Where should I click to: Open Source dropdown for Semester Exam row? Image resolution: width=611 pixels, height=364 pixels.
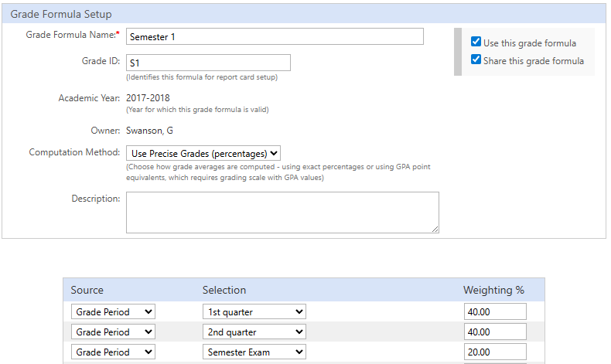tap(113, 352)
